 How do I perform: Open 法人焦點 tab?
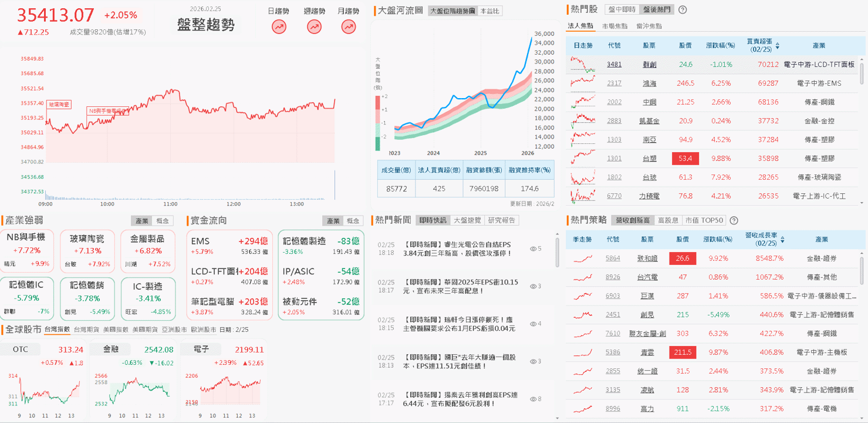tap(580, 26)
